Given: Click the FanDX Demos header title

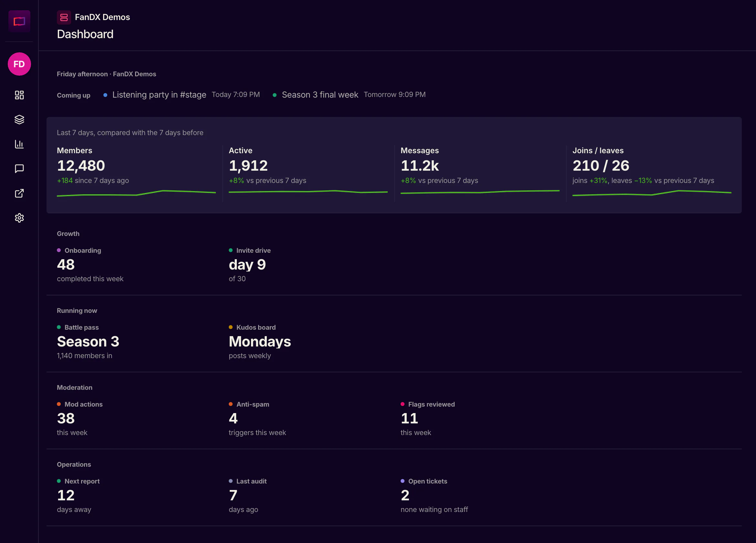Looking at the screenshot, I should pyautogui.click(x=102, y=17).
